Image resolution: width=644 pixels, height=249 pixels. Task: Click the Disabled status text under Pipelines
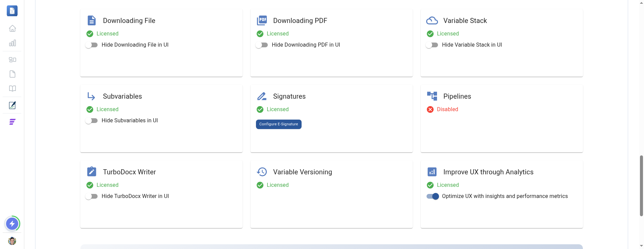coord(447,109)
